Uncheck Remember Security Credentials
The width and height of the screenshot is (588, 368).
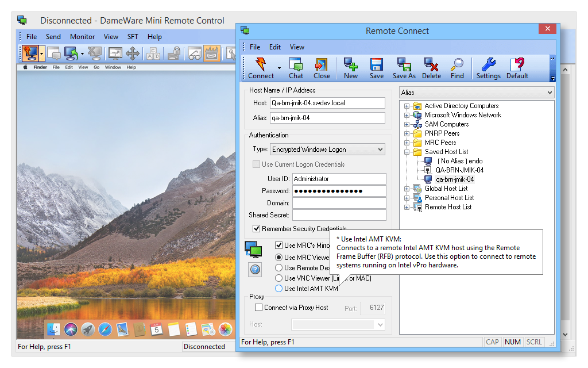(257, 228)
